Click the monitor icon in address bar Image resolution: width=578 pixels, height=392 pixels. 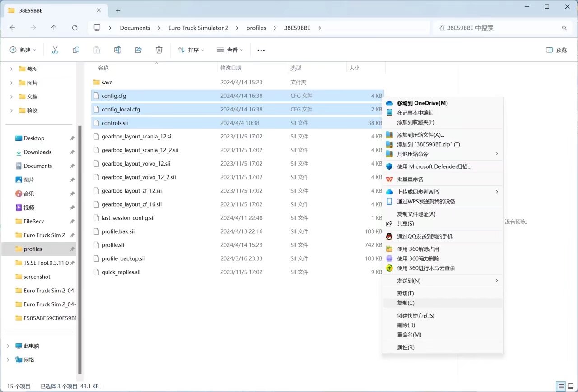(x=97, y=28)
